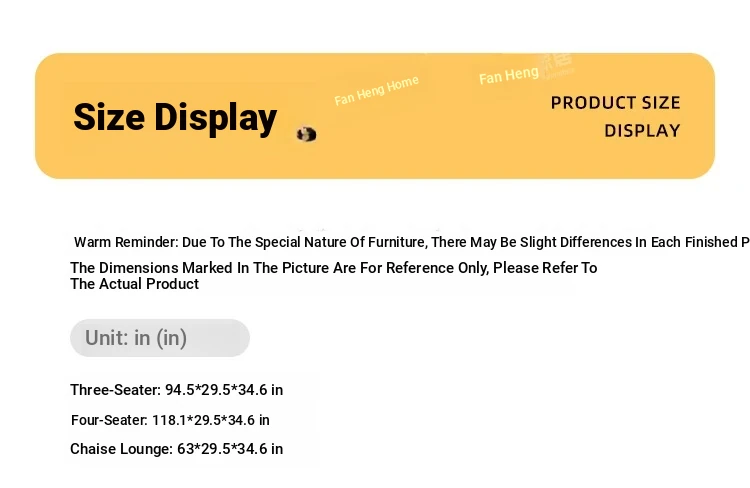Select the Four-Seater dimensions line

pos(170,420)
